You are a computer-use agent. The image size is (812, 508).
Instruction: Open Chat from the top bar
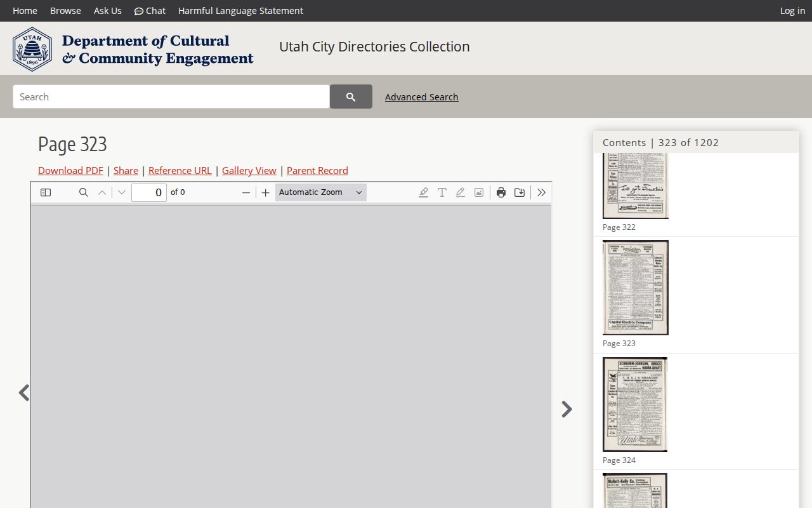(150, 11)
